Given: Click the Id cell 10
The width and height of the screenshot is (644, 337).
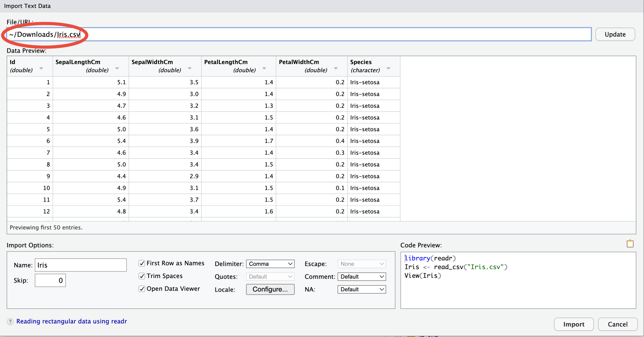Looking at the screenshot, I should (30, 188).
